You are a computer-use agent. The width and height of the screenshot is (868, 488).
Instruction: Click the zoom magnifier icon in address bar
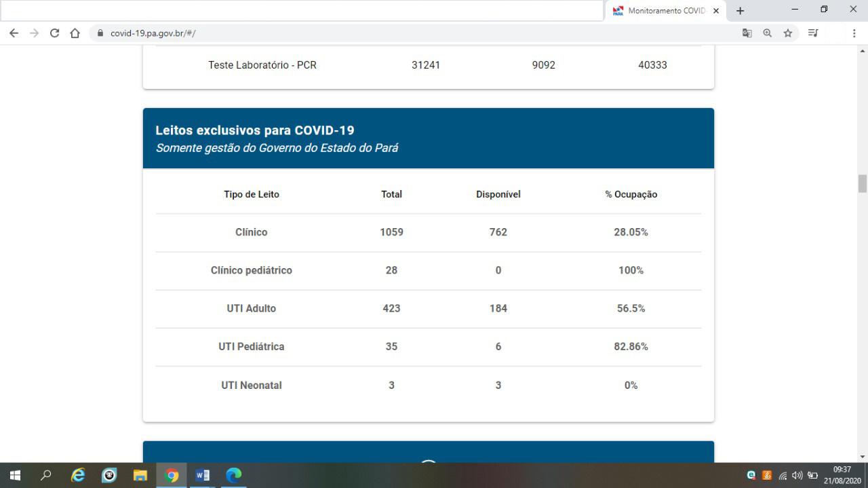pos(767,33)
